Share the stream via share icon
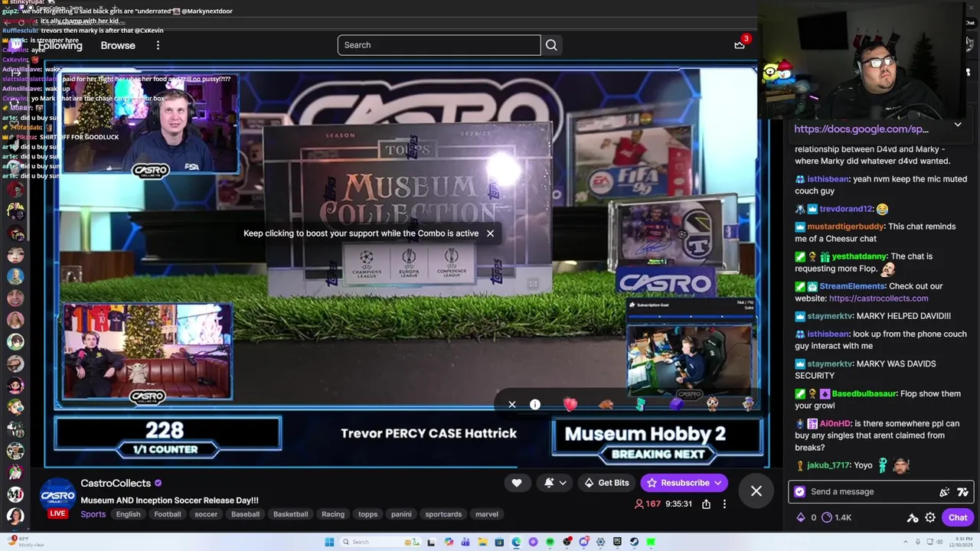The image size is (980, 551). coord(706,504)
